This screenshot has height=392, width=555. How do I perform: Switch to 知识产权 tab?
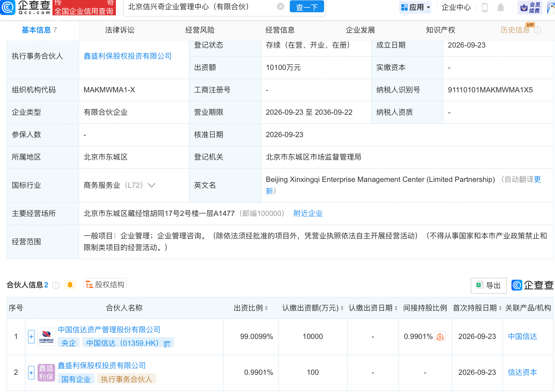click(x=440, y=30)
